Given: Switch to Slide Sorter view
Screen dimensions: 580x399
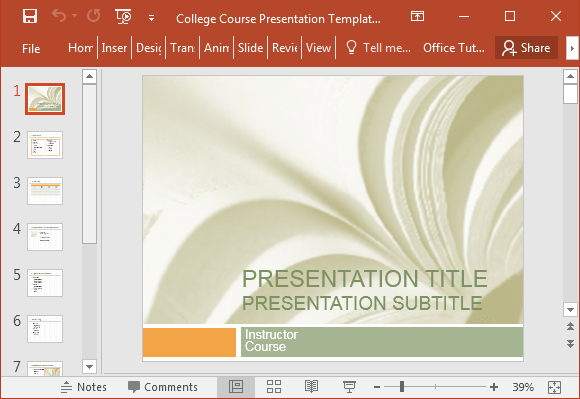Looking at the screenshot, I should [x=274, y=387].
